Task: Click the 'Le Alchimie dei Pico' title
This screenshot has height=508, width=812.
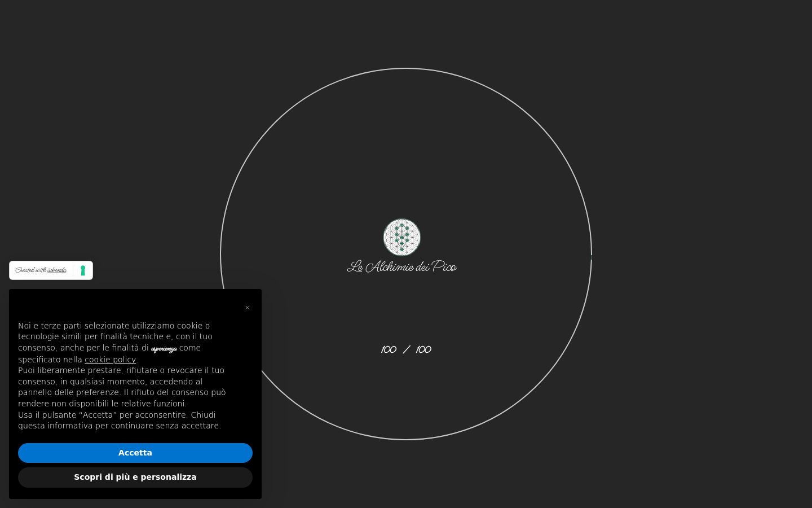Action: (x=401, y=267)
